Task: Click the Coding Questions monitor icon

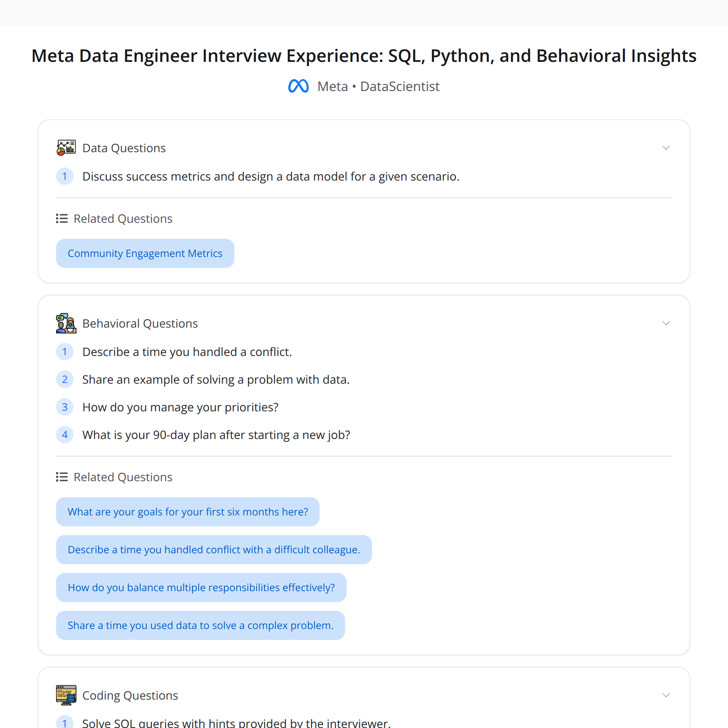Action: pyautogui.click(x=66, y=695)
